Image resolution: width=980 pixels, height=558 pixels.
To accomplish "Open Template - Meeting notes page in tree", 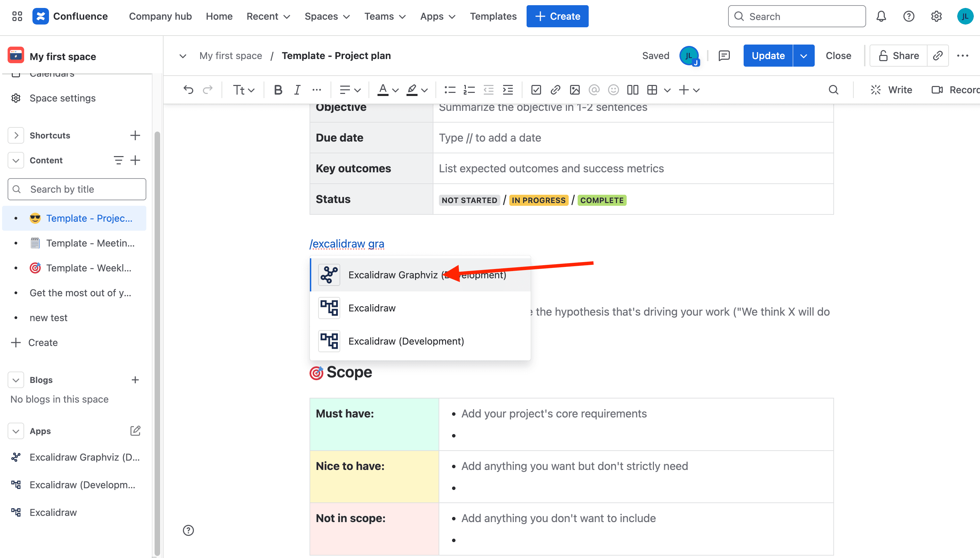I will (90, 243).
